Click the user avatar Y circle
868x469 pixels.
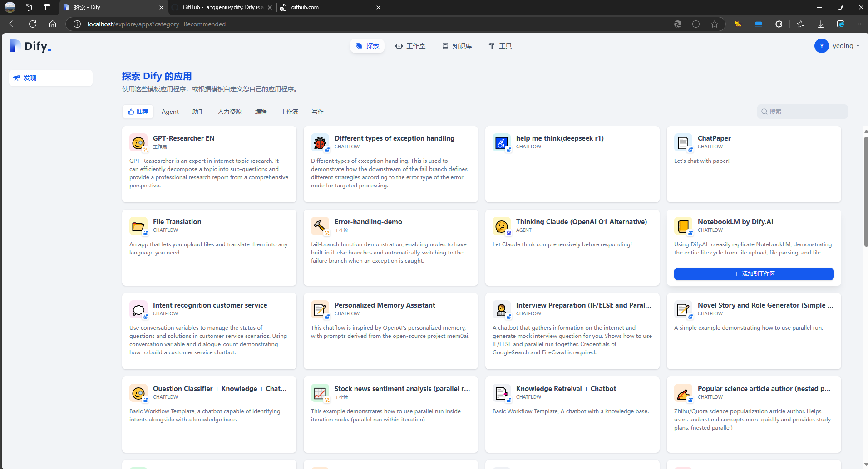pyautogui.click(x=821, y=46)
